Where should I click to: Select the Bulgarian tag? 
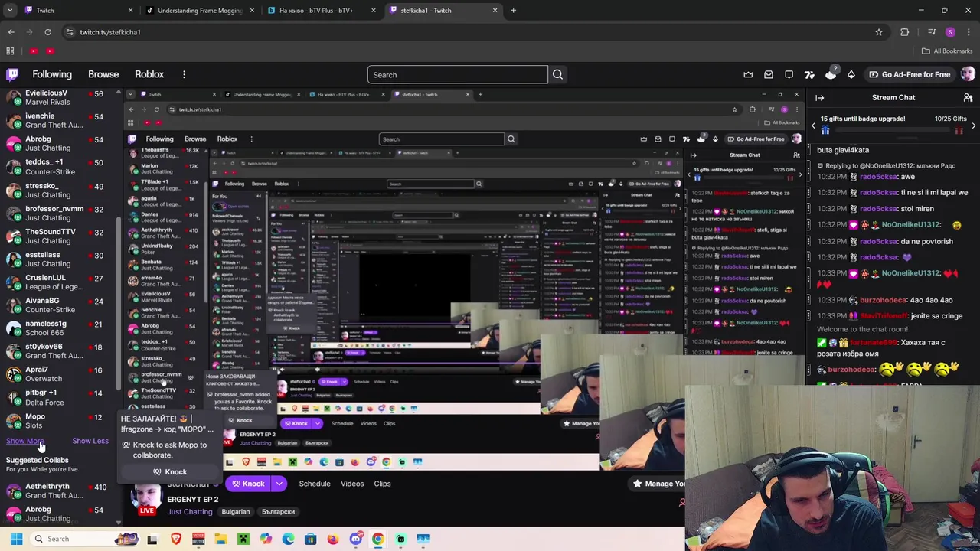(235, 511)
